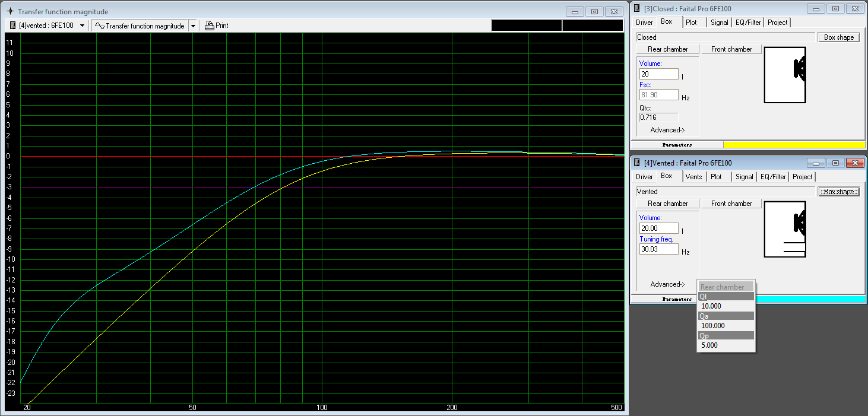Image resolution: width=868 pixels, height=416 pixels.
Task: Click the Fsc field showing 81.90
Action: [658, 95]
